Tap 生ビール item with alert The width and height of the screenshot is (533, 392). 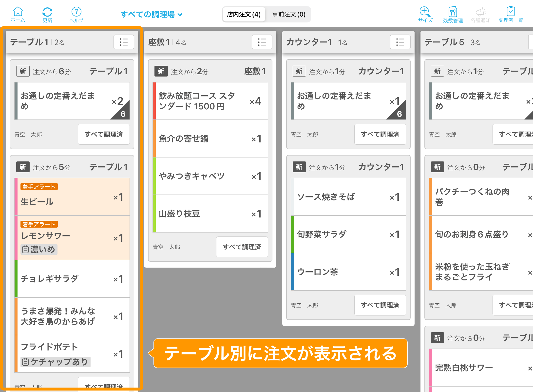[x=72, y=197]
